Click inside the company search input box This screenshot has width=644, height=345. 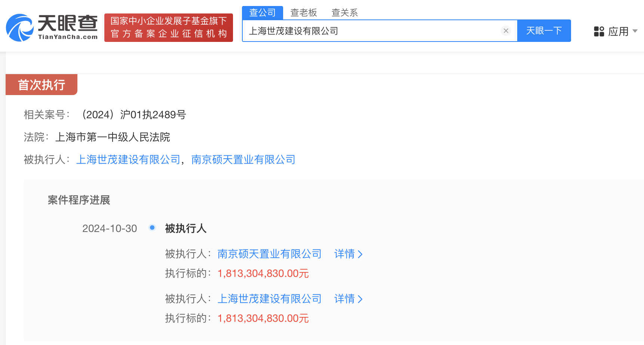(374, 31)
